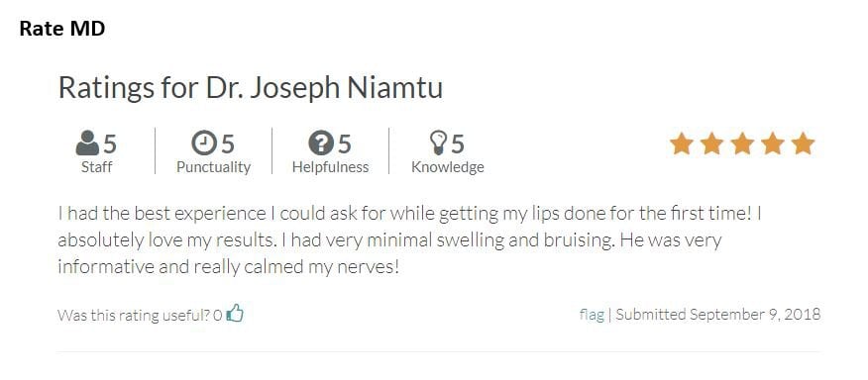Click the third orange star
Image resolution: width=868 pixels, height=380 pixels.
coord(742,143)
